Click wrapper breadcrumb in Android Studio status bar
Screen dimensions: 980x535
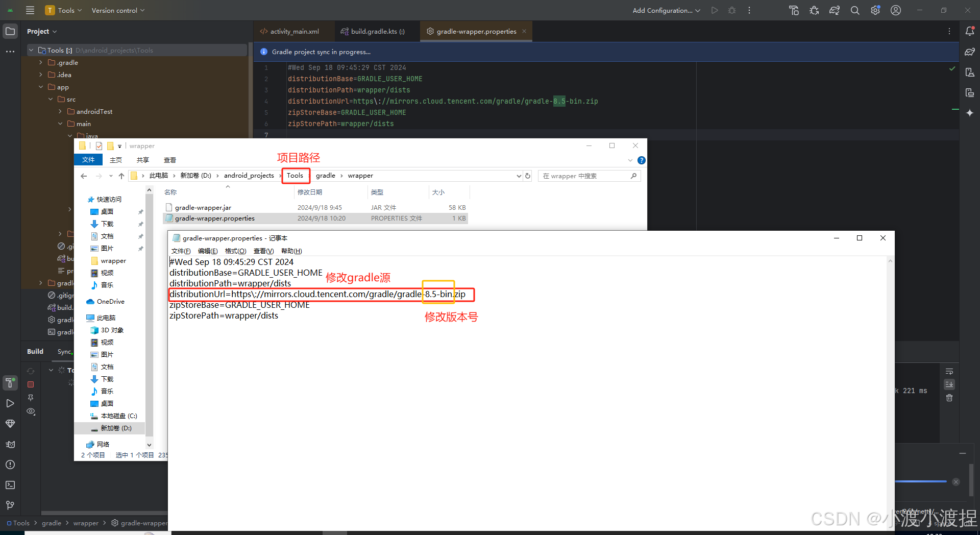86,523
